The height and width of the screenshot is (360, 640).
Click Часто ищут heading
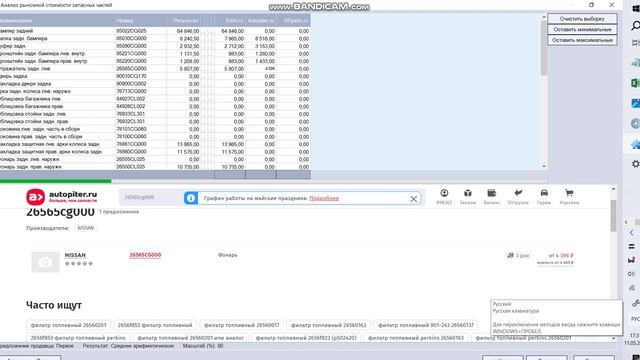[x=54, y=305]
